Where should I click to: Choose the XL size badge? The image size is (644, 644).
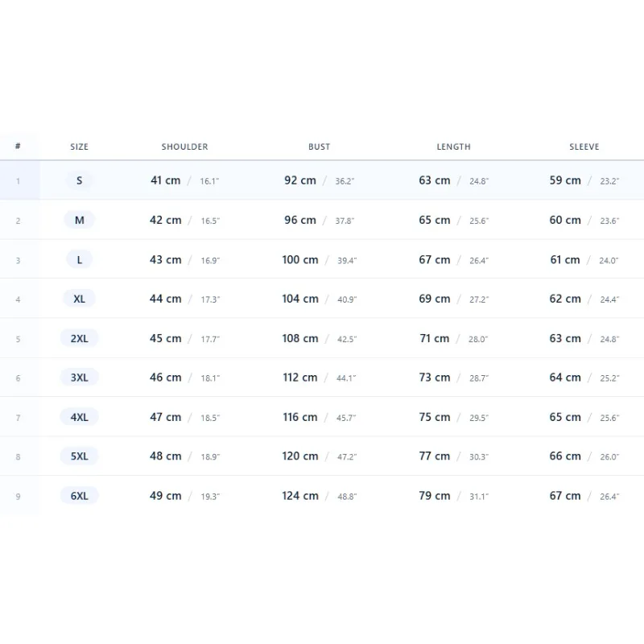[79, 299]
